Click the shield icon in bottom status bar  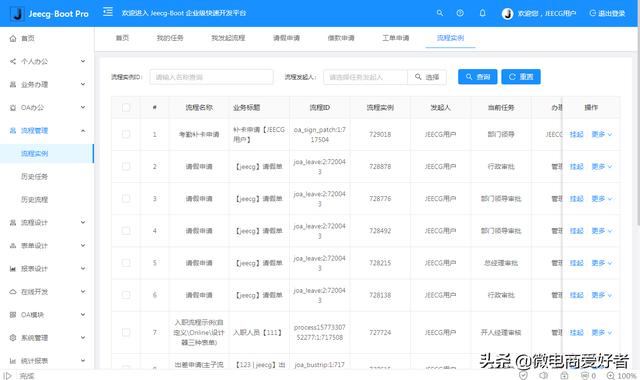[x=523, y=375]
